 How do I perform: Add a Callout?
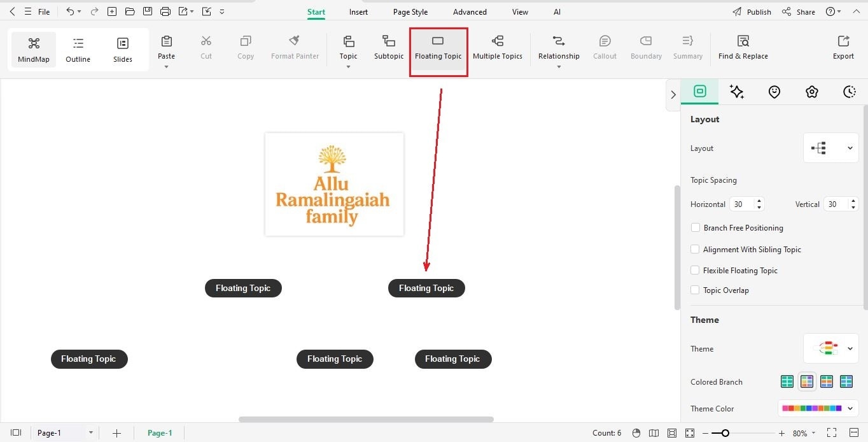coord(605,48)
